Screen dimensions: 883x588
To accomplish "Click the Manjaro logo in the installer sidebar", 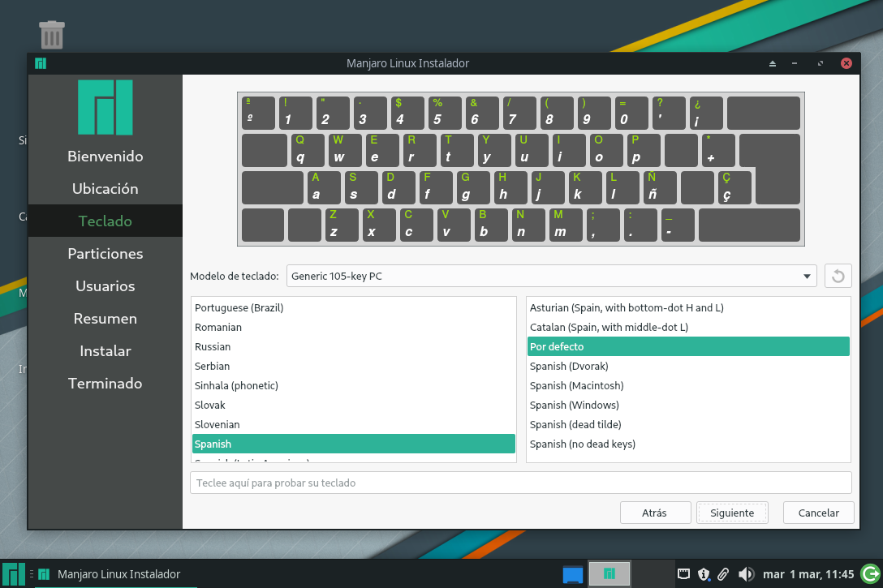I will tap(106, 107).
